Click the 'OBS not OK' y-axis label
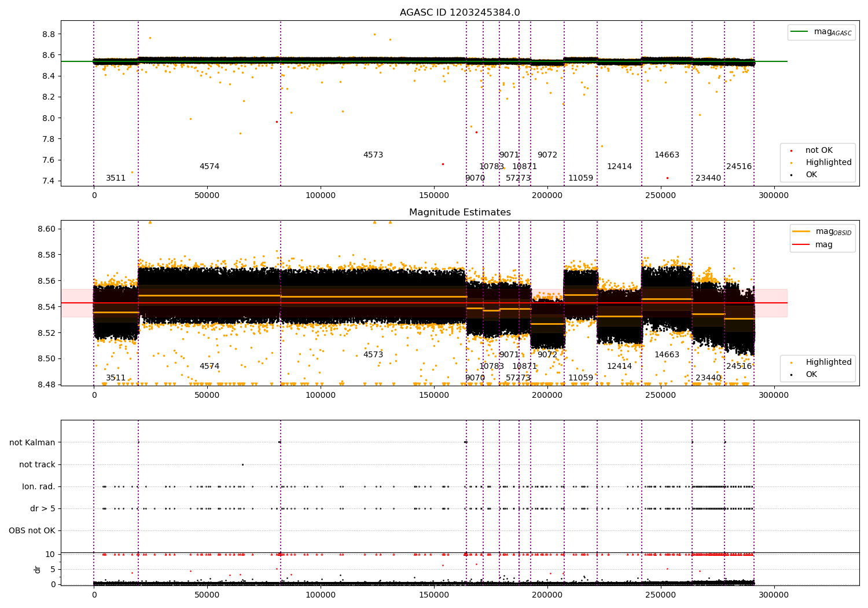 (32, 530)
